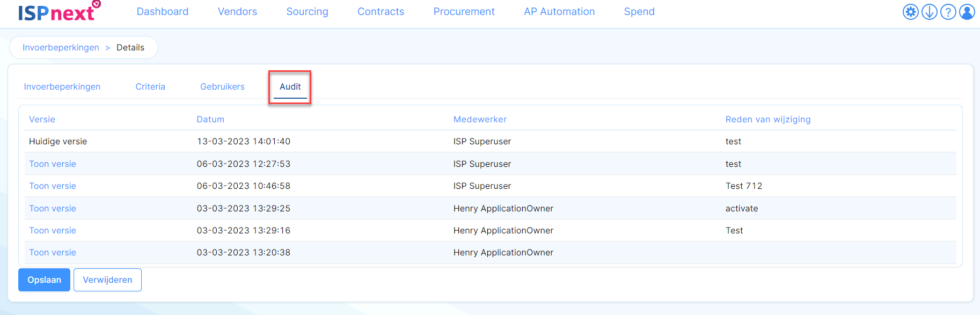
Task: Click the download arrow icon
Action: [929, 12]
